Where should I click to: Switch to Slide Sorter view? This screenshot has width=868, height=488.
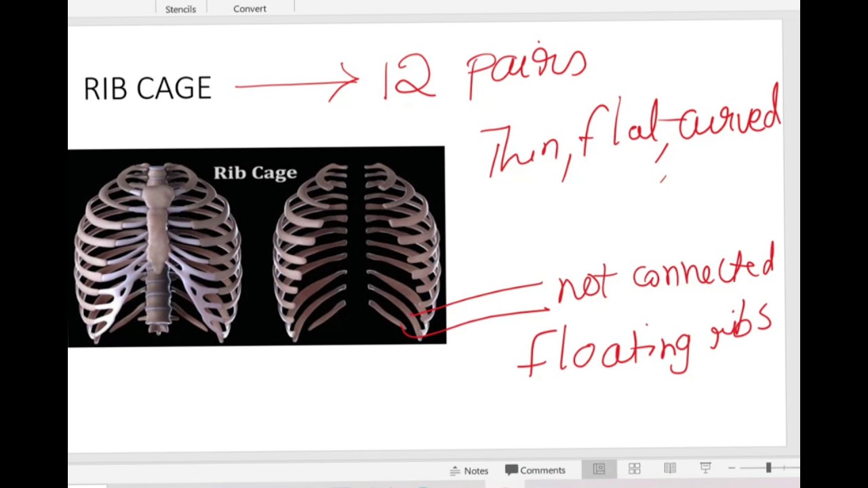click(x=635, y=469)
